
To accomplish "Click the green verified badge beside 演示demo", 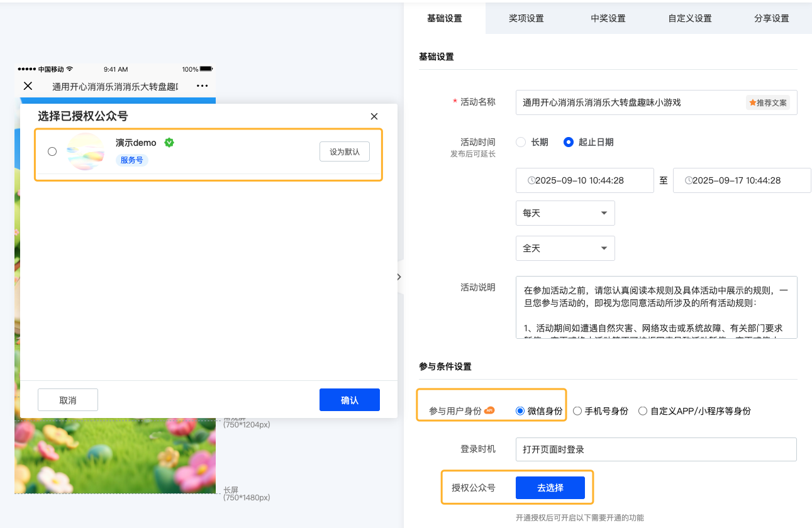I will point(169,143).
